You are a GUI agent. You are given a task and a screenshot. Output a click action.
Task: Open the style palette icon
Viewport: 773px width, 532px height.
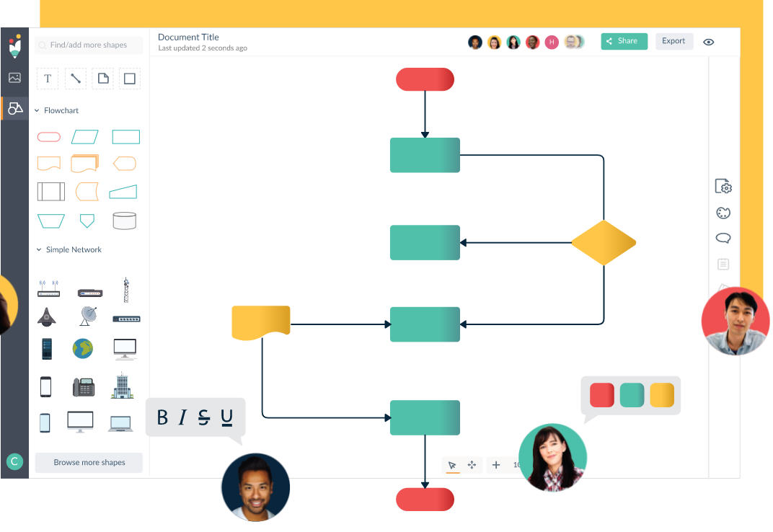click(723, 213)
